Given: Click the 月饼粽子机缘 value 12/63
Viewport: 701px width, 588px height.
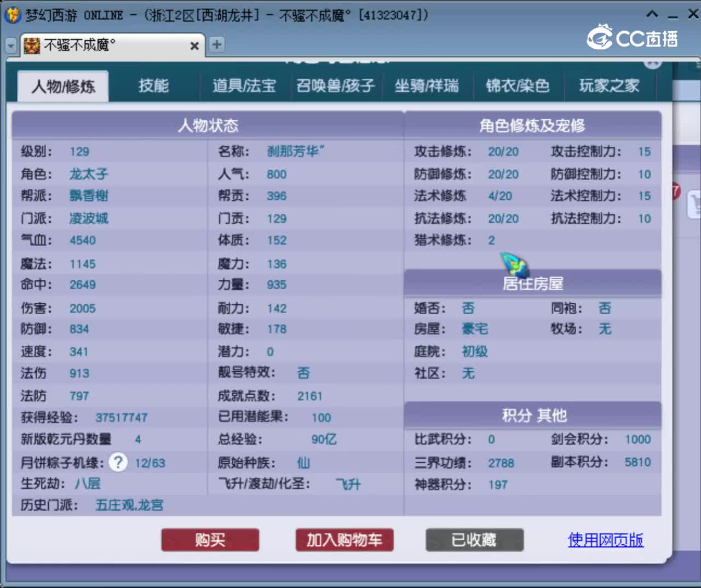Looking at the screenshot, I should pyautogui.click(x=150, y=463).
